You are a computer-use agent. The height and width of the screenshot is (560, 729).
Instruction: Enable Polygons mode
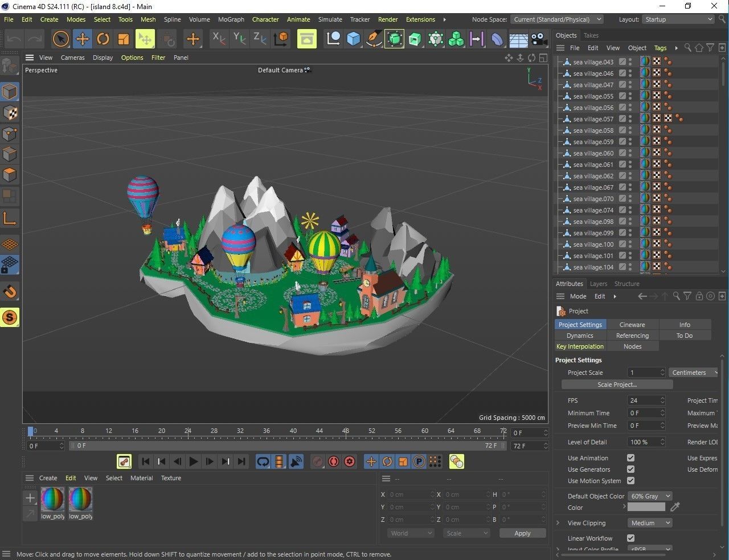[10, 175]
